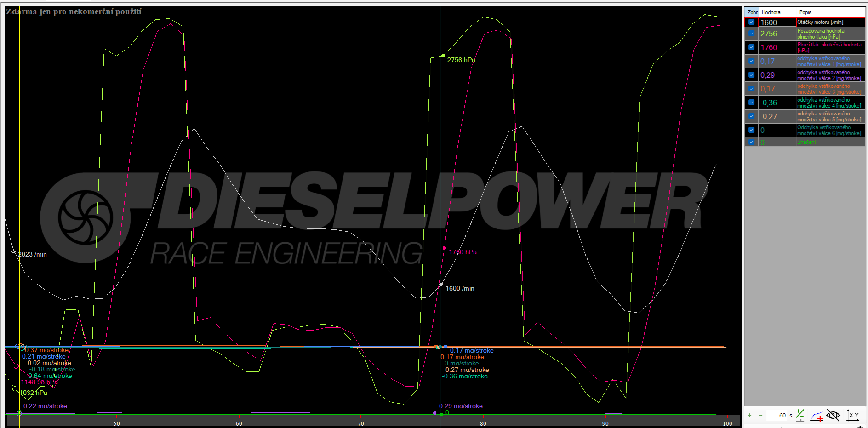The width and height of the screenshot is (868, 428).
Task: Click the 0.29 mg/stroke label on graph
Action: point(461,406)
